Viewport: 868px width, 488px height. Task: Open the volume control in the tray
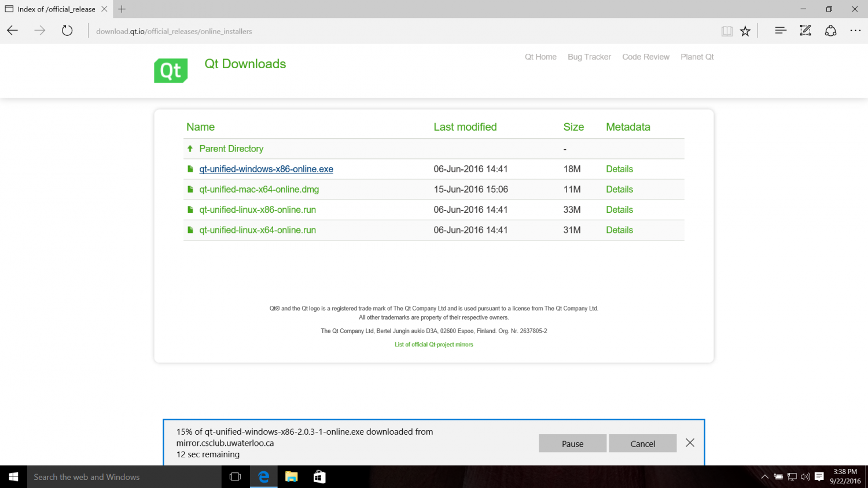coord(804,476)
